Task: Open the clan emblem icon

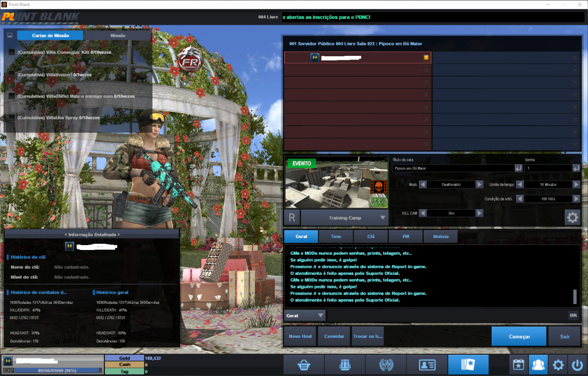Action: tap(386, 365)
